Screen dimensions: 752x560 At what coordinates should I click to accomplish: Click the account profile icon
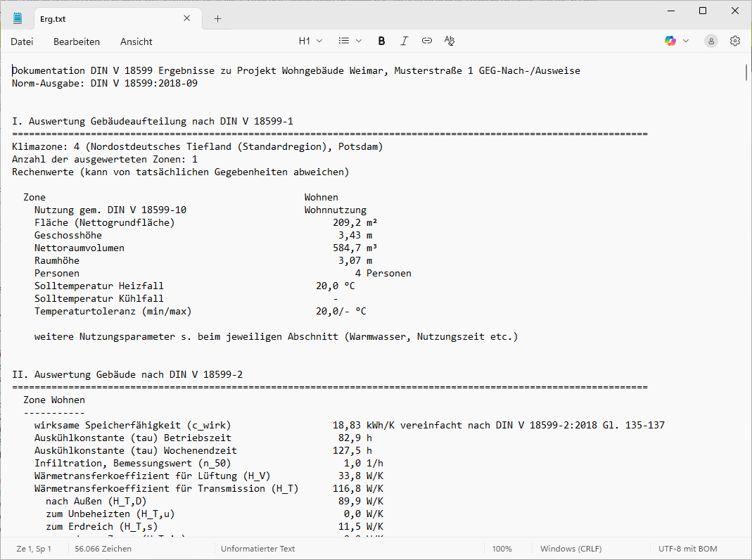coord(711,41)
